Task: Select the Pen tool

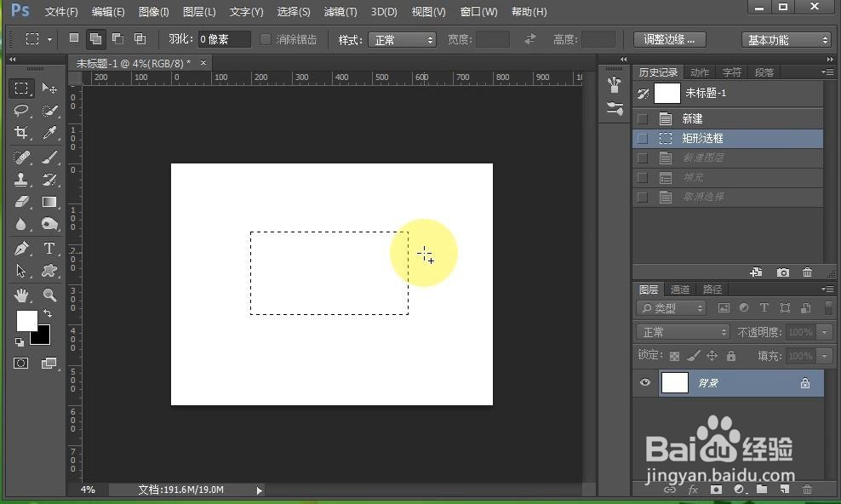Action: click(22, 249)
